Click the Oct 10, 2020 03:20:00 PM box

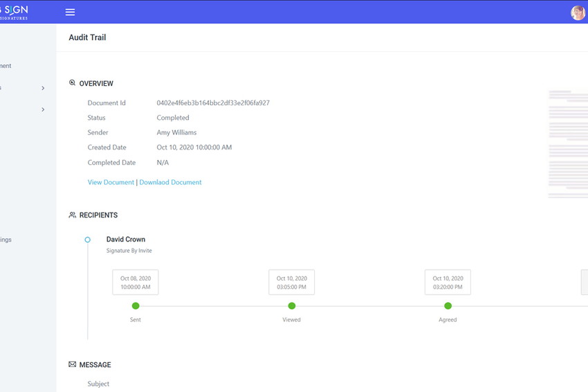[448, 283]
